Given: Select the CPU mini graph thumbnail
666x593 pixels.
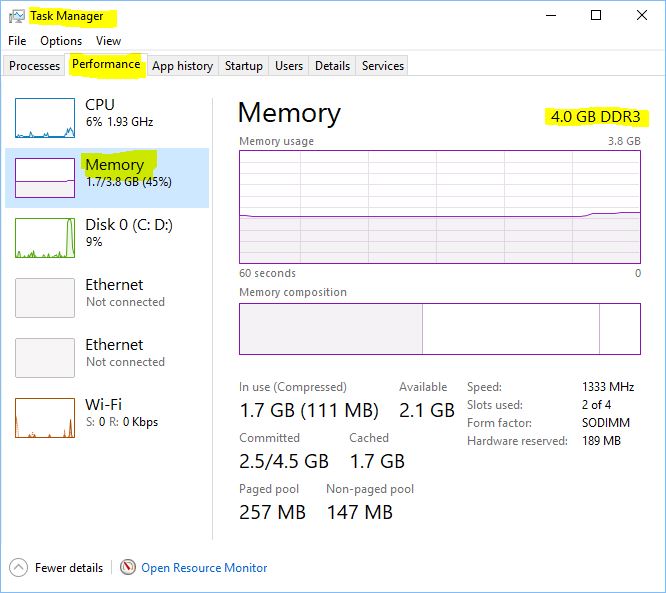Looking at the screenshot, I should [x=45, y=118].
